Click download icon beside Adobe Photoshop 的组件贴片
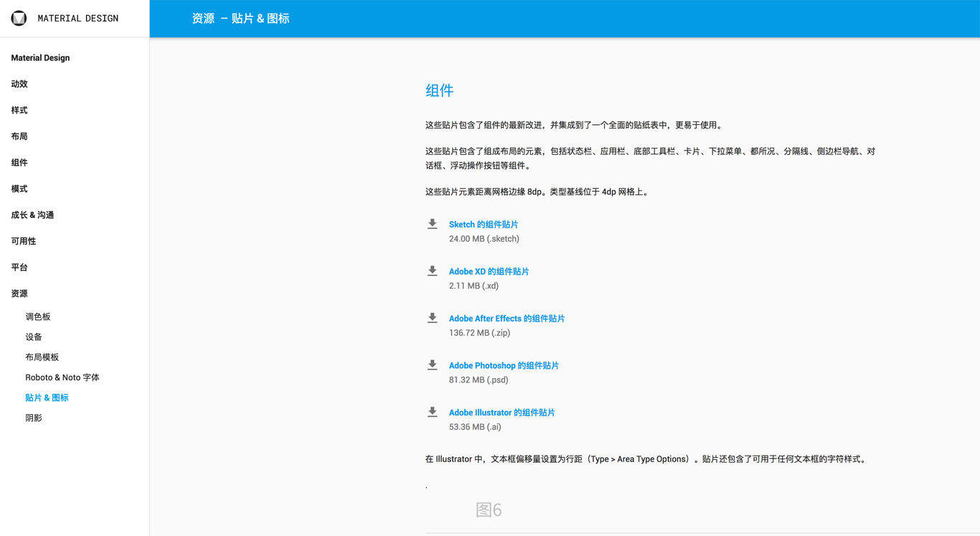Screen dimensions: 980x536 pyautogui.click(x=433, y=365)
